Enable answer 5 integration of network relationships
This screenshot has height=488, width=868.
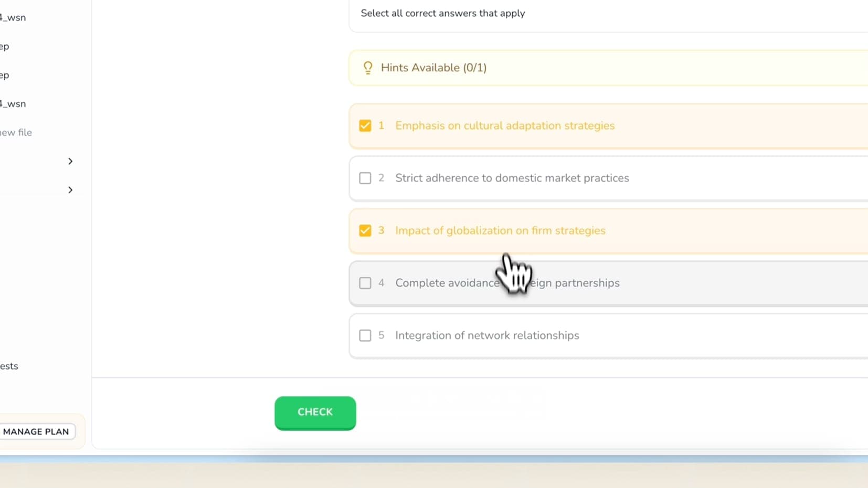[365, 335]
